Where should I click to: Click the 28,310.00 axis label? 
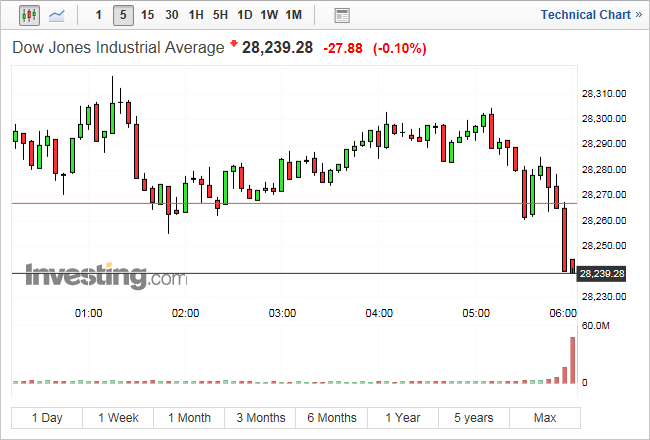pos(604,94)
